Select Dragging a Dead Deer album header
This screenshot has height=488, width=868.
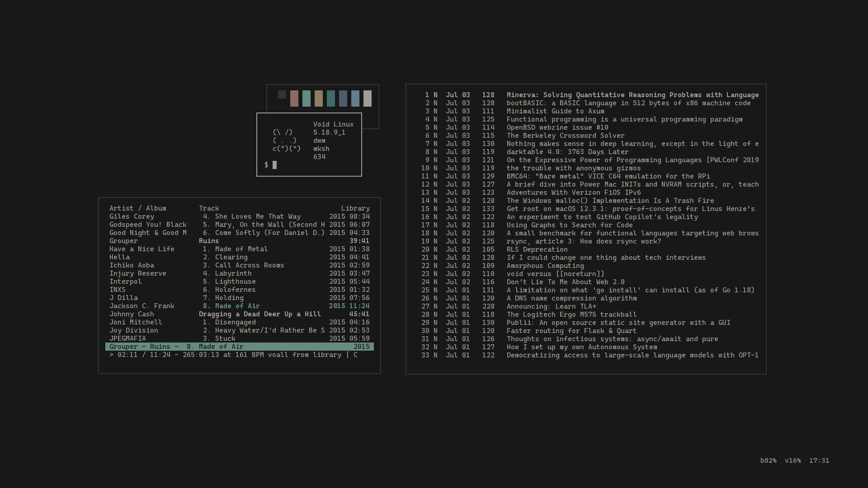coord(259,314)
